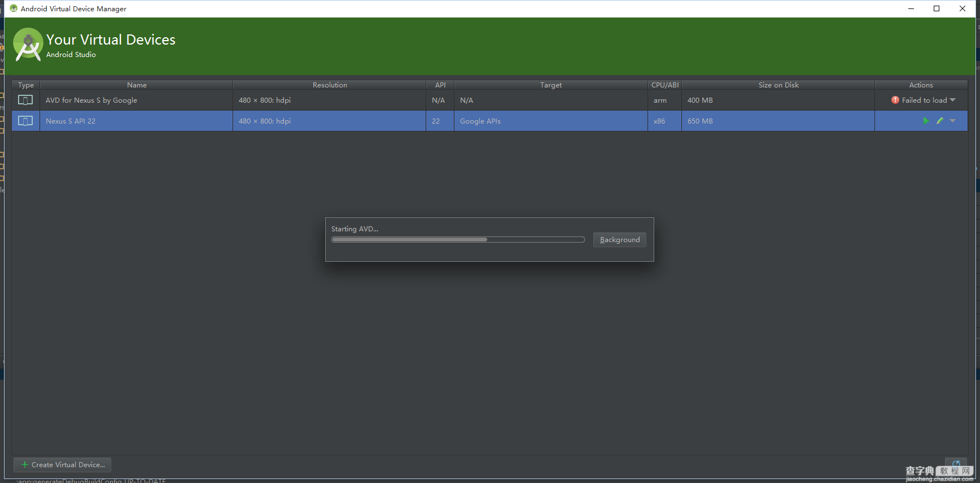Click the Failed to load text
The image size is (980, 483).
[924, 100]
